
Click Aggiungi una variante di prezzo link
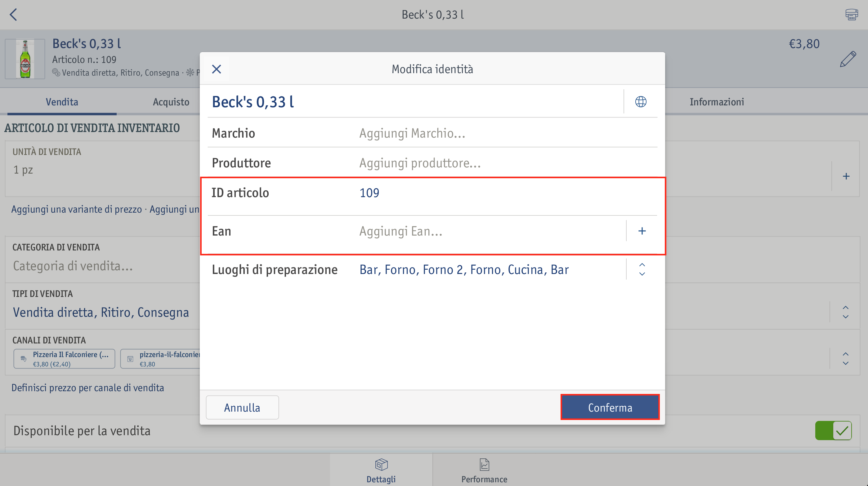77,209
